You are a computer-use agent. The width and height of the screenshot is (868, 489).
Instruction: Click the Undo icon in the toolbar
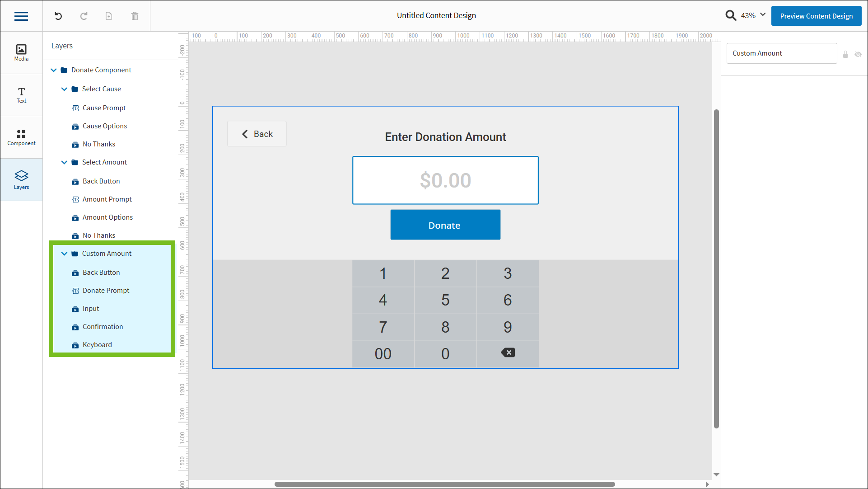click(58, 16)
